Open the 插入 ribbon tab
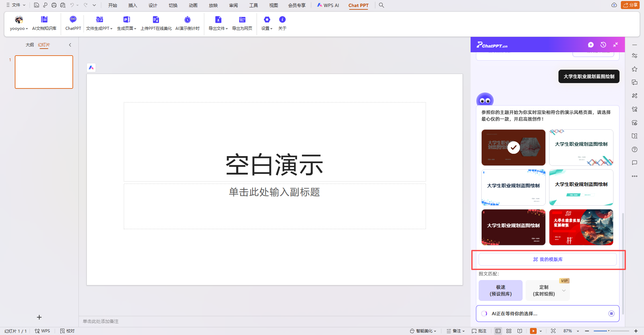 (132, 5)
